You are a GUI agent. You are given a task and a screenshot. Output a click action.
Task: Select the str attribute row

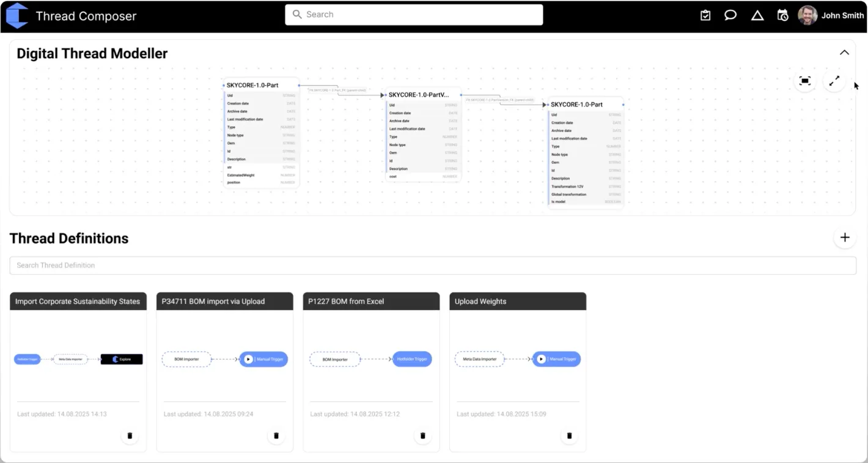[x=261, y=167]
